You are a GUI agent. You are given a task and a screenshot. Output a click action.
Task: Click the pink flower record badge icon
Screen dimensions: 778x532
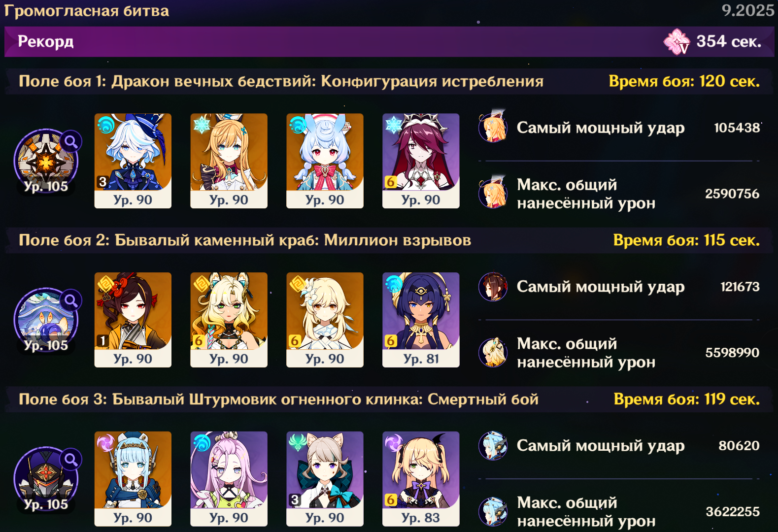pos(677,41)
